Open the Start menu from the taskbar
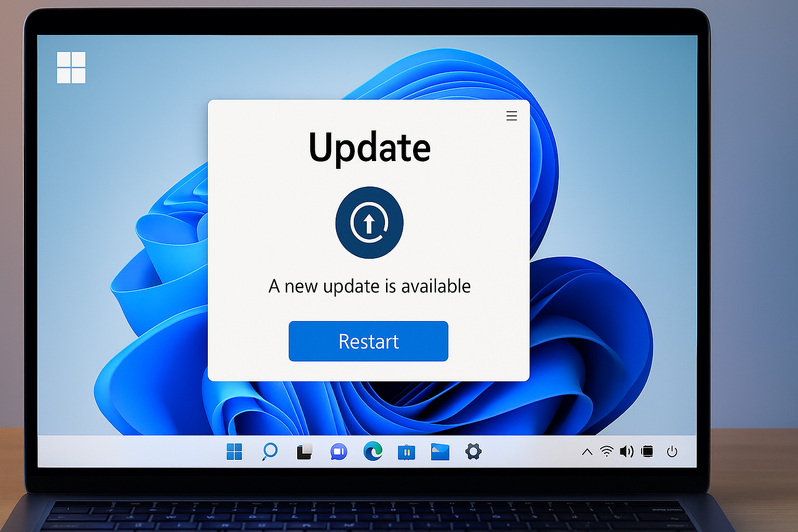The height and width of the screenshot is (532, 798). tap(234, 451)
